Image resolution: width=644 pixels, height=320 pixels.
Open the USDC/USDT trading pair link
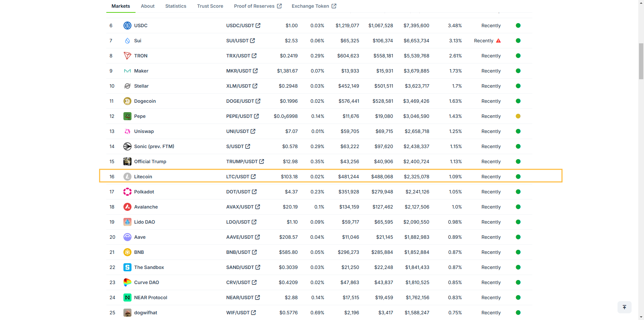(x=244, y=26)
